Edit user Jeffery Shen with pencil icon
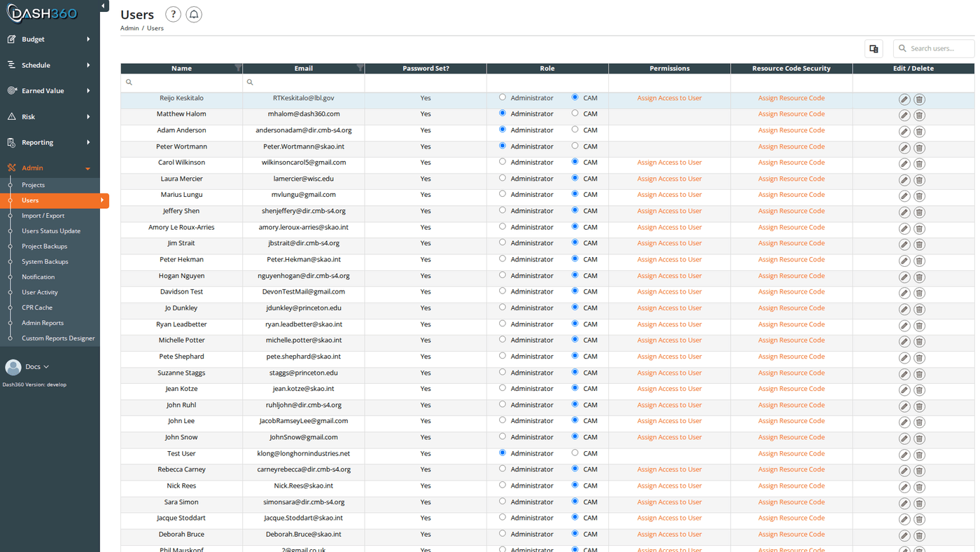The height and width of the screenshot is (552, 980). pos(904,212)
